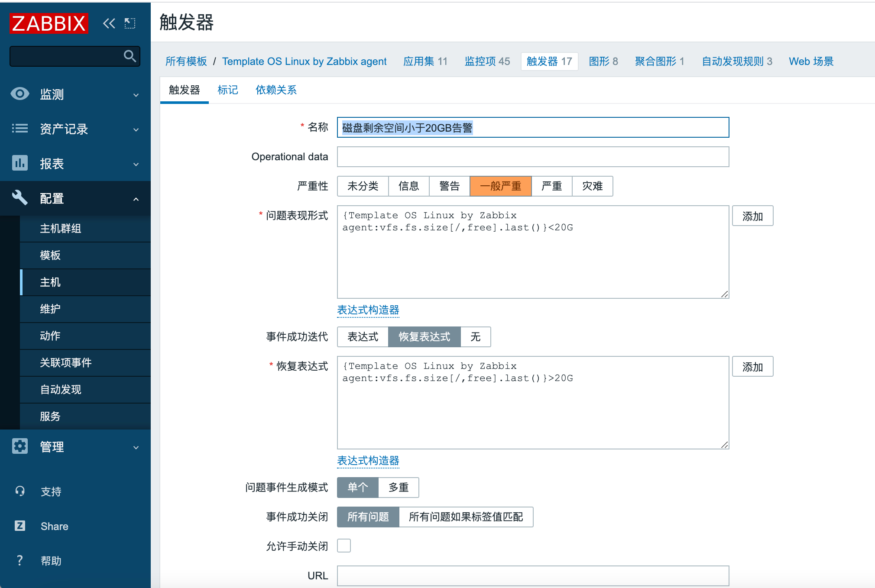Select 多重 problem event generation mode
This screenshot has height=588, width=875.
[x=399, y=488]
